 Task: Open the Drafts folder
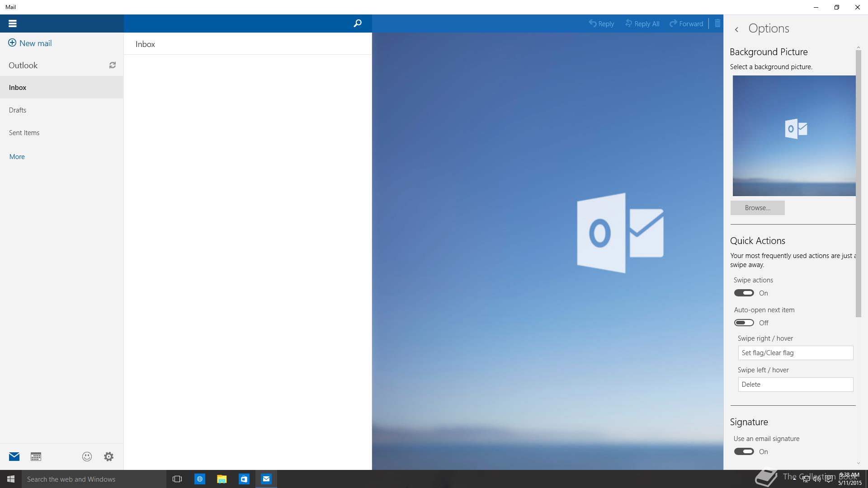pyautogui.click(x=61, y=110)
